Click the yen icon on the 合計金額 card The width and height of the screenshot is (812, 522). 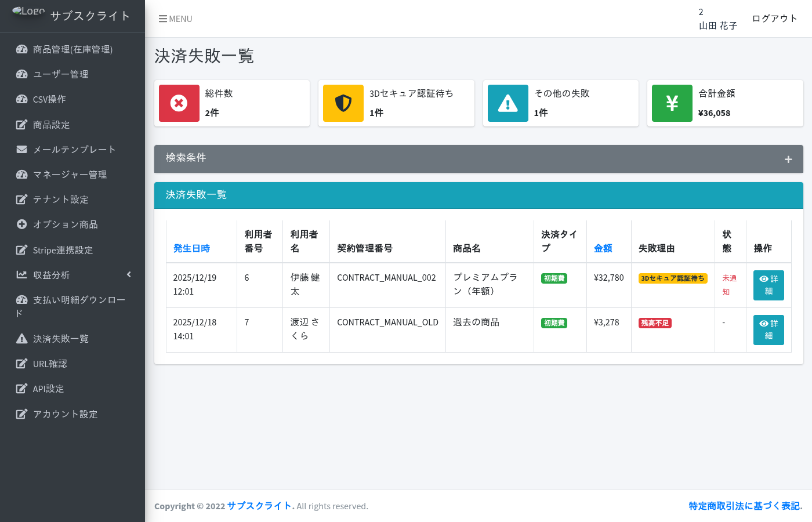coord(672,103)
